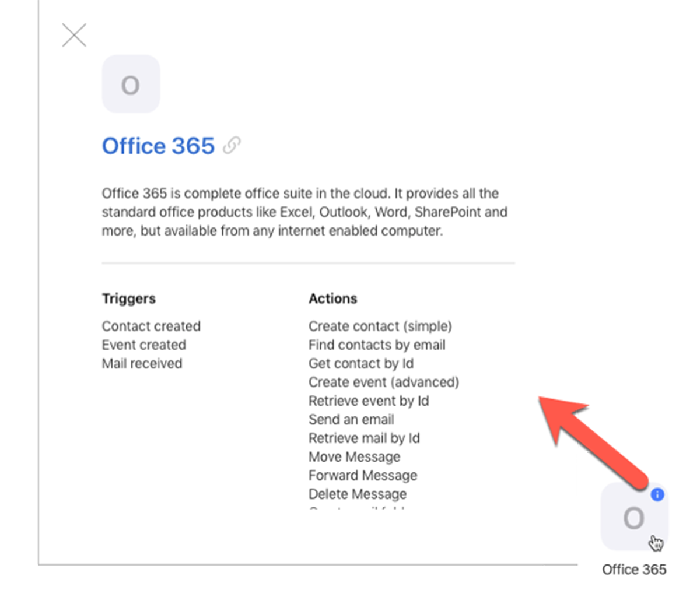Copy link icon beside Office 365 title
The height and width of the screenshot is (590, 700).
coord(232,145)
